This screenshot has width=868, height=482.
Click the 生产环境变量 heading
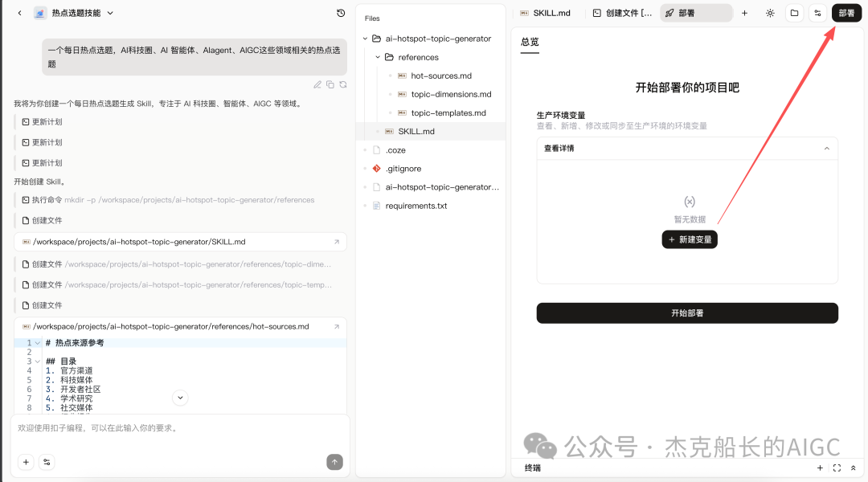click(x=561, y=115)
